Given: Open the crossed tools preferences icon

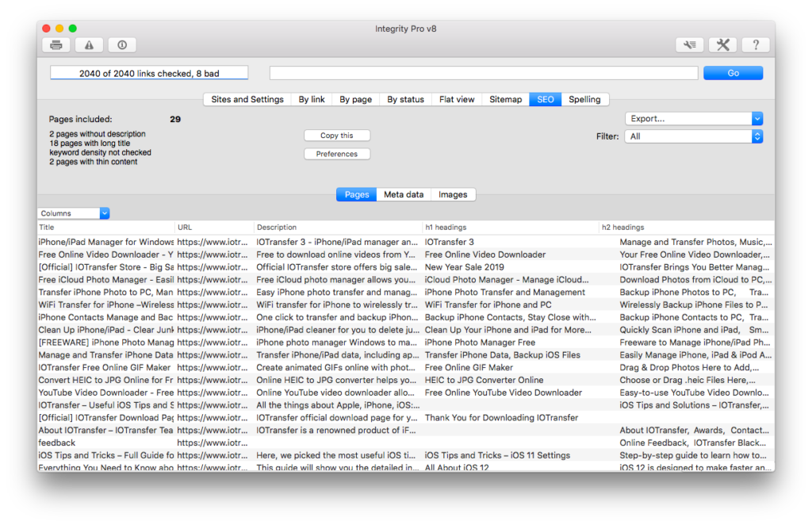Looking at the screenshot, I should point(722,45).
